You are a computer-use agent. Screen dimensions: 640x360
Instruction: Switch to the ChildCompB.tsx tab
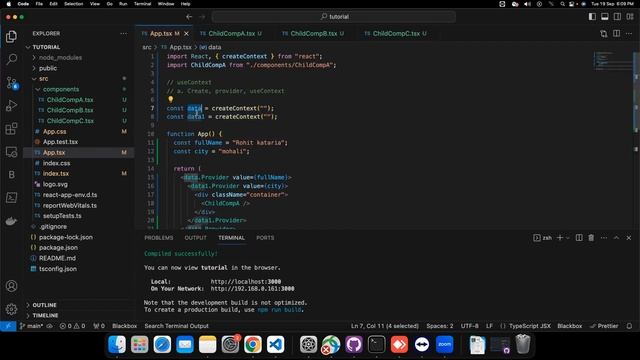coord(313,33)
